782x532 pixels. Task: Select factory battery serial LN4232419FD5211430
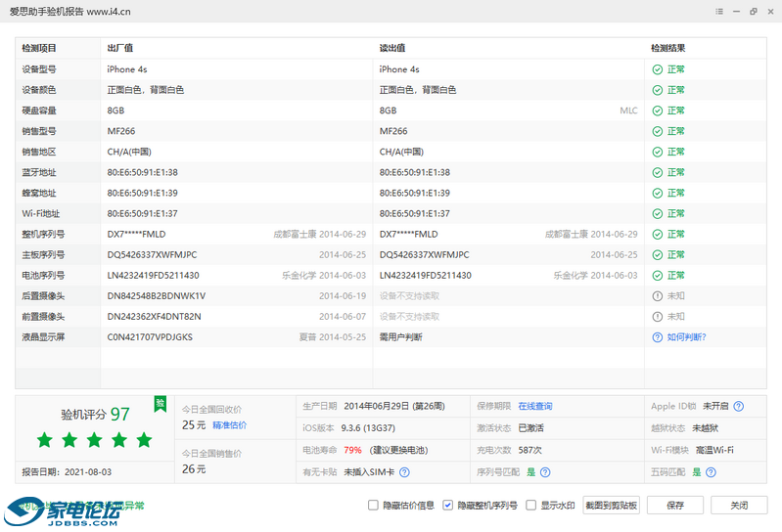click(153, 276)
